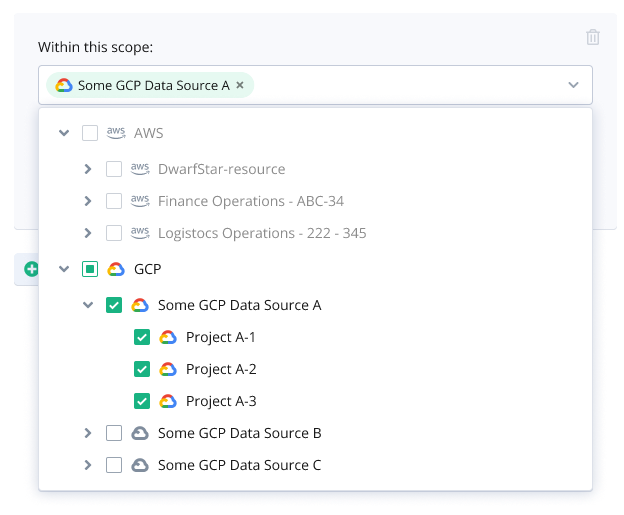Screen dimensions: 624x515
Task: Toggle the partially selected GCP checkbox
Action: (x=90, y=269)
